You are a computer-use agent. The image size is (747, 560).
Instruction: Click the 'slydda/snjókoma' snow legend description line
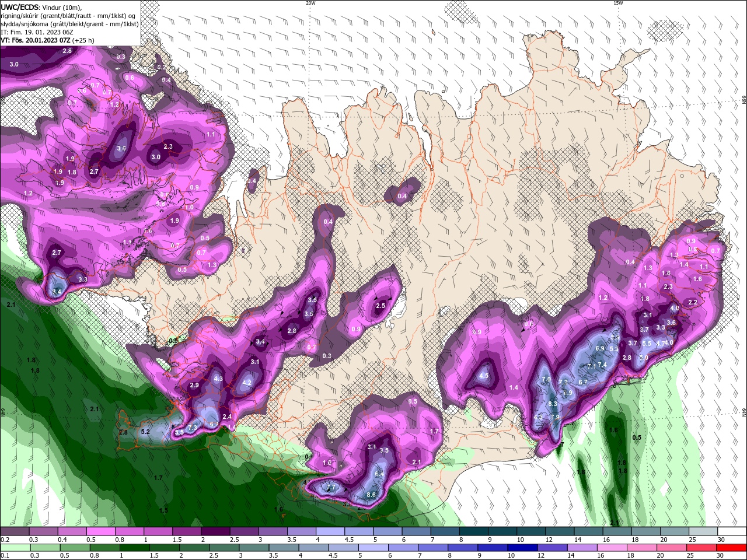tap(69, 24)
